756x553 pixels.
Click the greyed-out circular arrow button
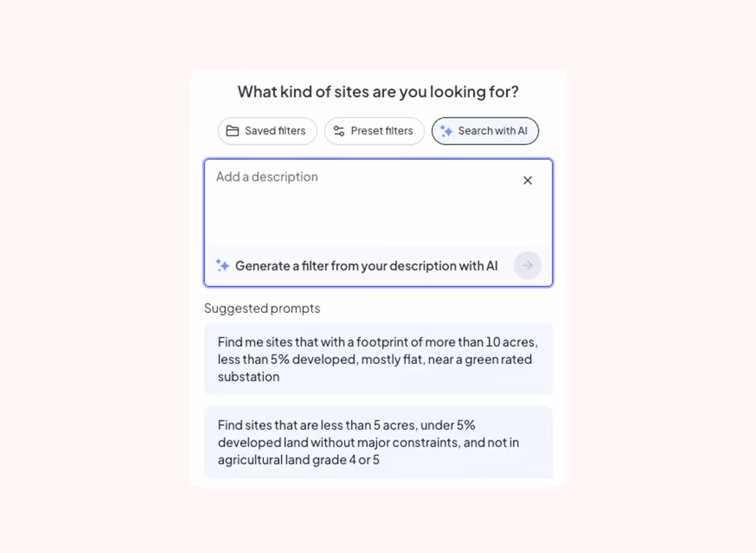coord(528,265)
